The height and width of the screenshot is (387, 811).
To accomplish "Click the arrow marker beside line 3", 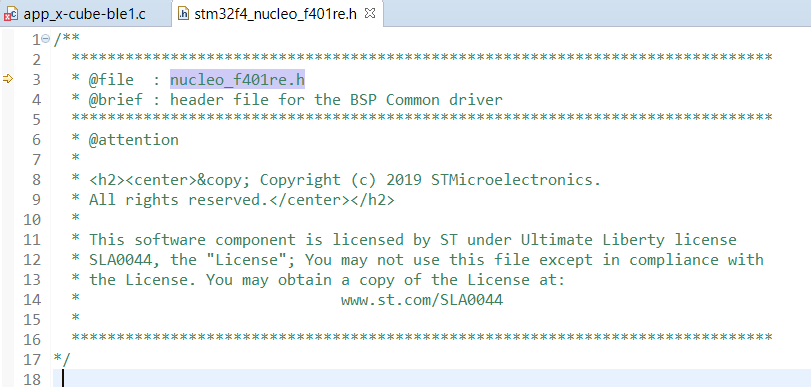I will [x=8, y=79].
